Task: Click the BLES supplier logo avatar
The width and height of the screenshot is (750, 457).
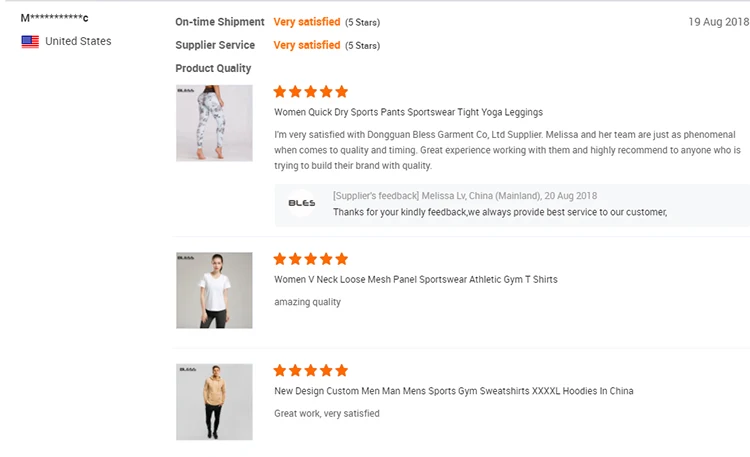Action: pyautogui.click(x=301, y=203)
